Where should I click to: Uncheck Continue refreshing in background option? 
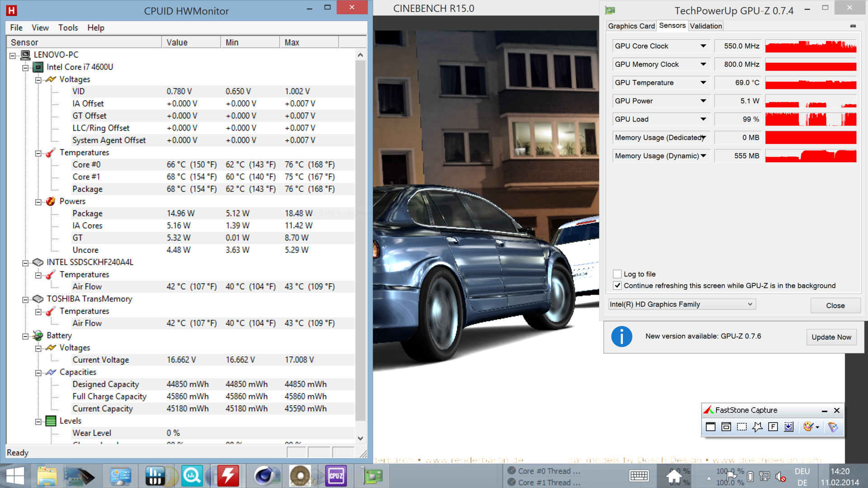[x=617, y=286]
